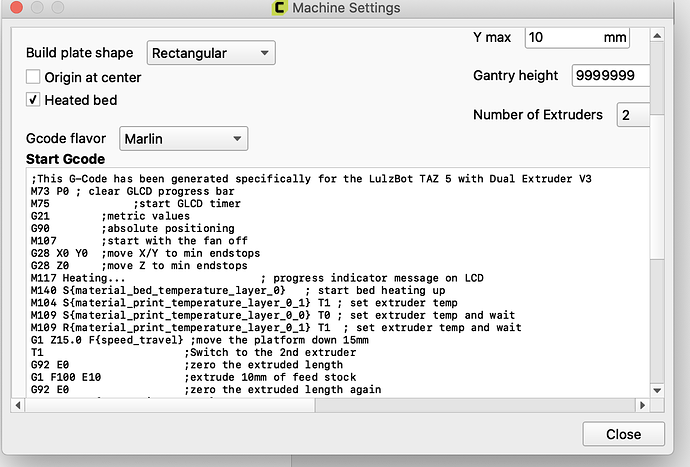Image resolution: width=690 pixels, height=467 pixels.
Task: Click the horizontal scrollbar thumb
Action: point(170,405)
